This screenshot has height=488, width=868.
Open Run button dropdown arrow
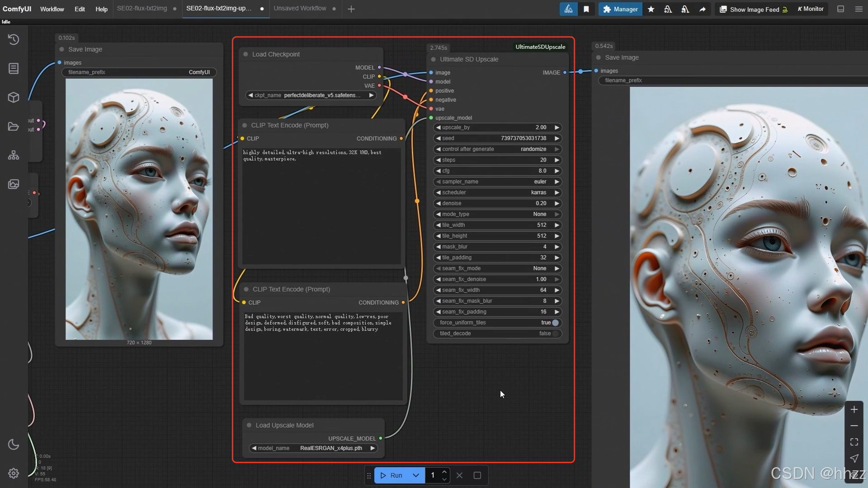point(416,475)
